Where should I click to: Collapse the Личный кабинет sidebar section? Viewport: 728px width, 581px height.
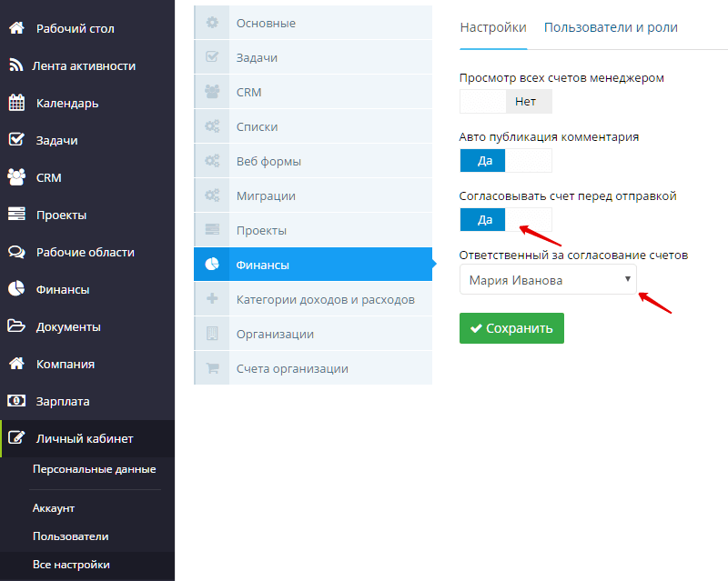pyautogui.click(x=85, y=438)
